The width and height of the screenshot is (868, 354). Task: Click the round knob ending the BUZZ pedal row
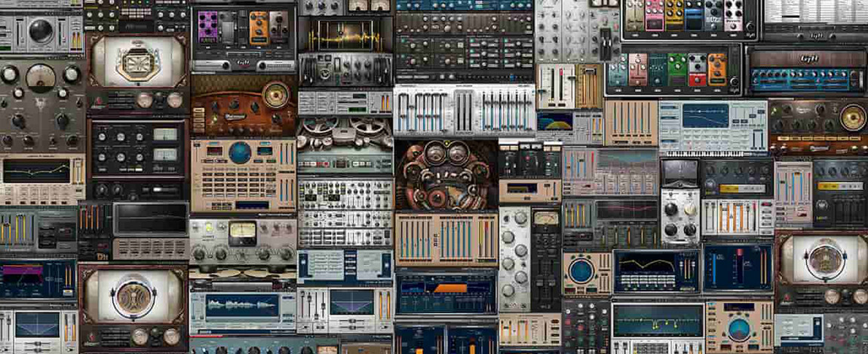[750, 26]
